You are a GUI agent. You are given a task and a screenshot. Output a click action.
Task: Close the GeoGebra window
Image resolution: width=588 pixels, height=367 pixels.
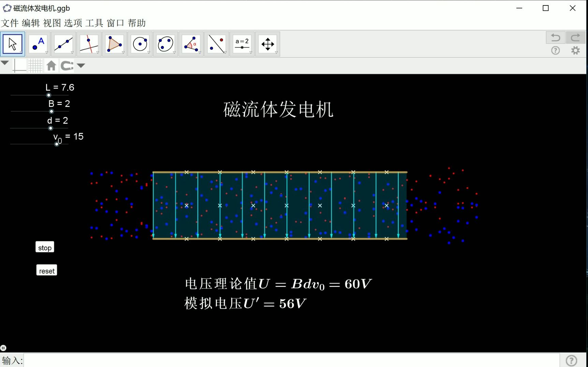[573, 8]
